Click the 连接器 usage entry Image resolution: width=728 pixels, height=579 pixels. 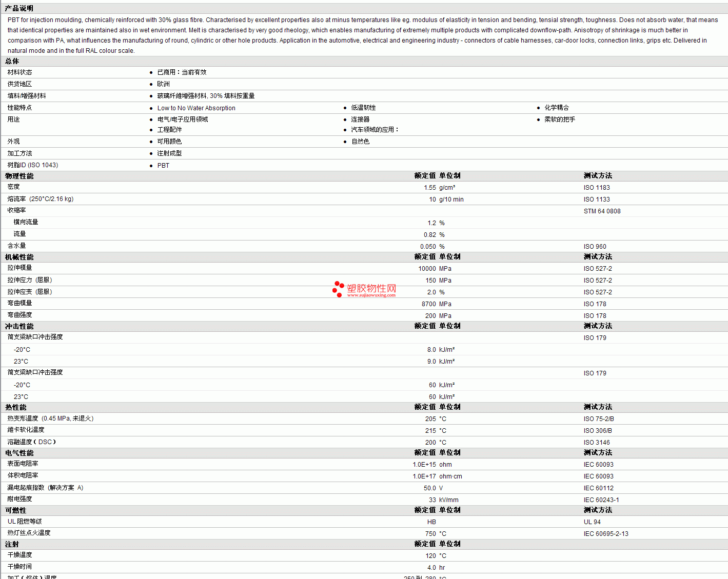tap(360, 119)
